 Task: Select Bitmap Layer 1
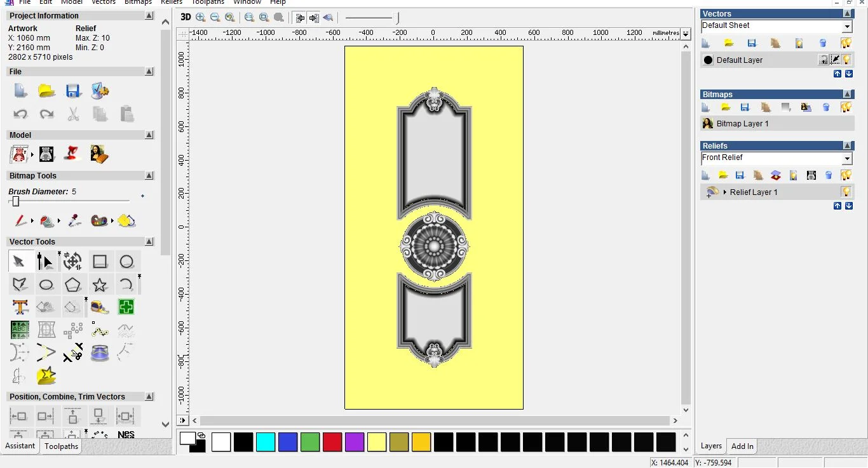[x=742, y=124]
